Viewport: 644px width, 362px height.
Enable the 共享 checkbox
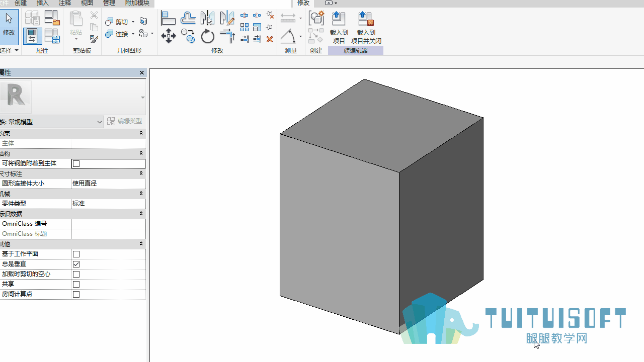76,284
